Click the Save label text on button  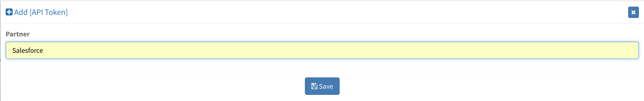326,86
